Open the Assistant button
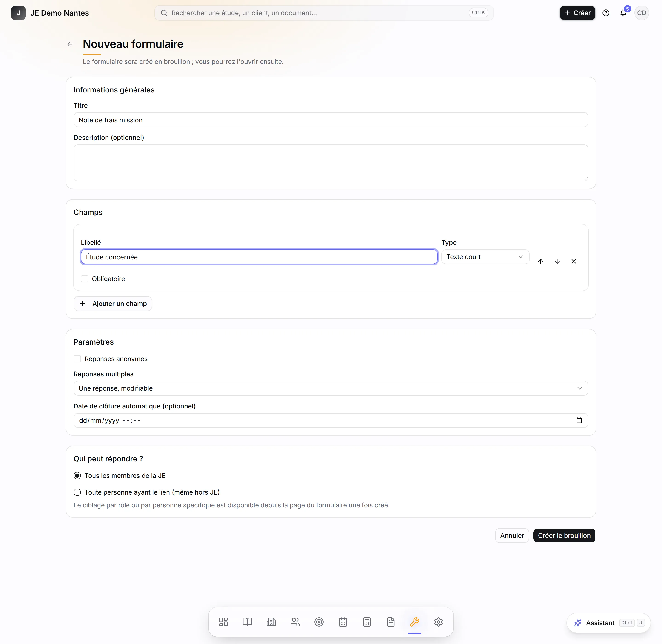 pos(609,623)
